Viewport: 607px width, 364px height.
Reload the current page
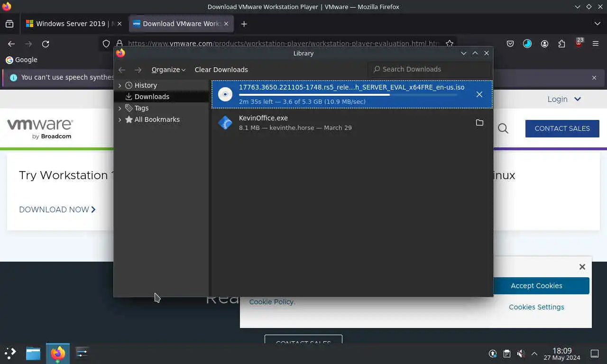pyautogui.click(x=46, y=44)
